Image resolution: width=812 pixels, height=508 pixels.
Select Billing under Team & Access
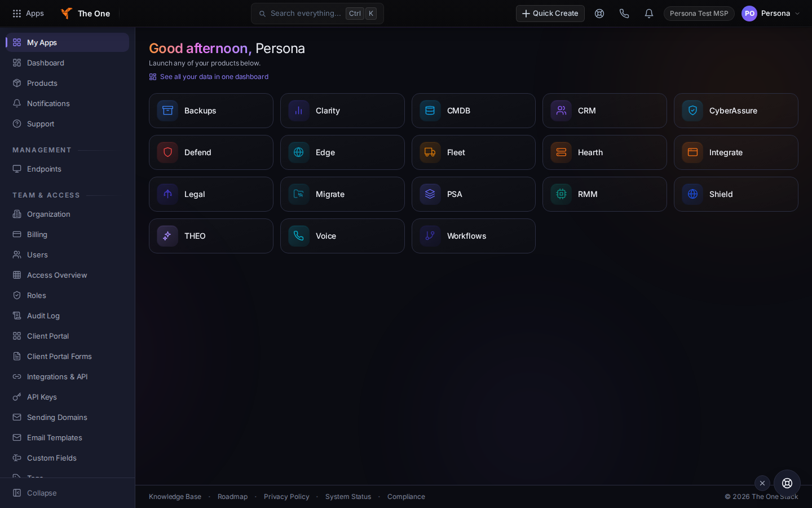[68, 234]
